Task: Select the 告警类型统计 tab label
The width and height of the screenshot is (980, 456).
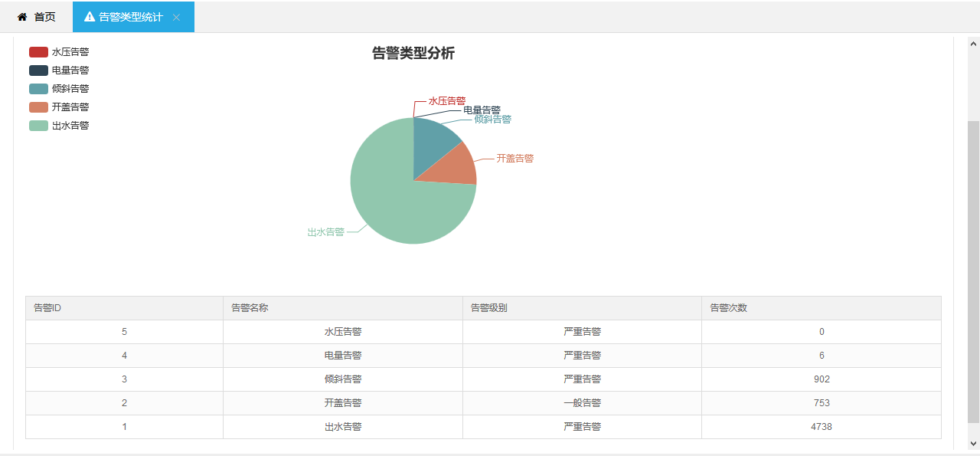Action: click(x=130, y=17)
